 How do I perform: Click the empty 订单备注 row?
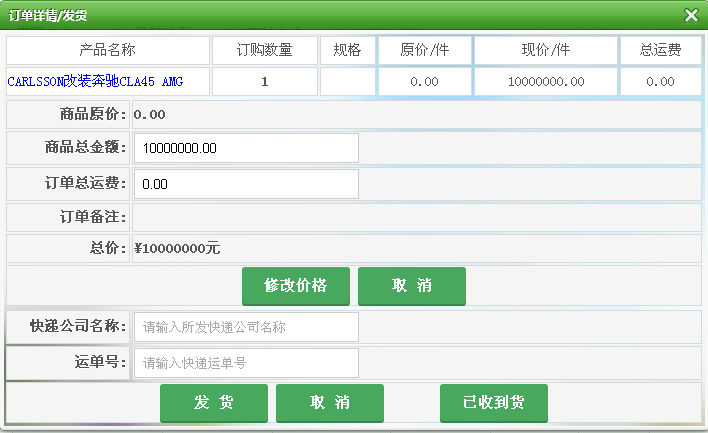click(x=416, y=217)
